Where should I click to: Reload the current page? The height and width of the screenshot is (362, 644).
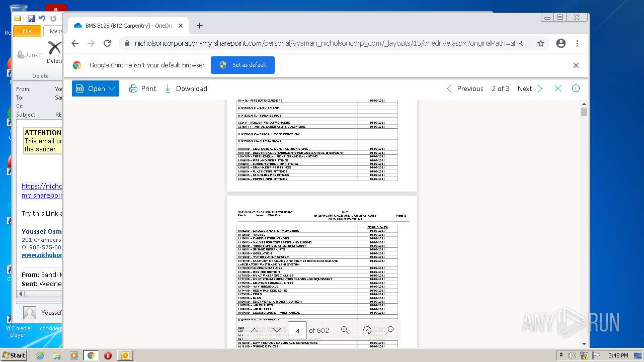[107, 43]
